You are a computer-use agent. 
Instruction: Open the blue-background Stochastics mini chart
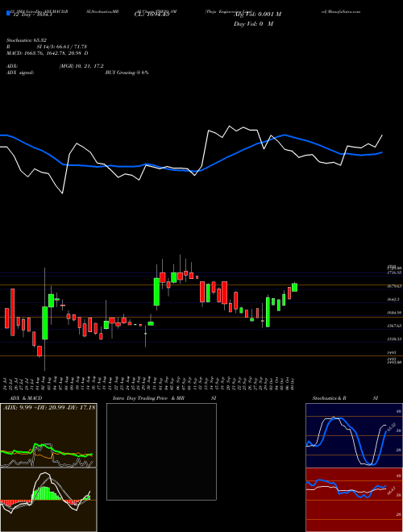tap(354, 435)
